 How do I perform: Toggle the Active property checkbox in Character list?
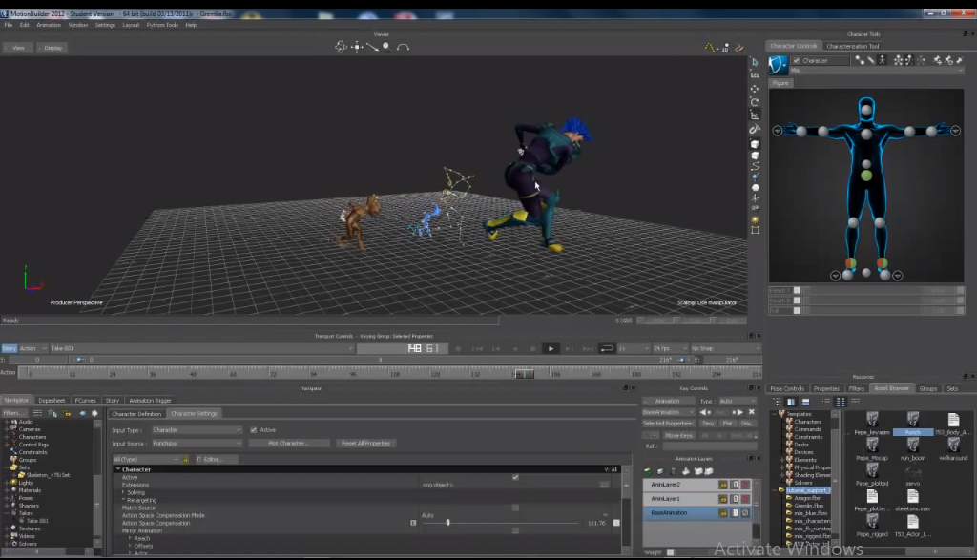515,477
